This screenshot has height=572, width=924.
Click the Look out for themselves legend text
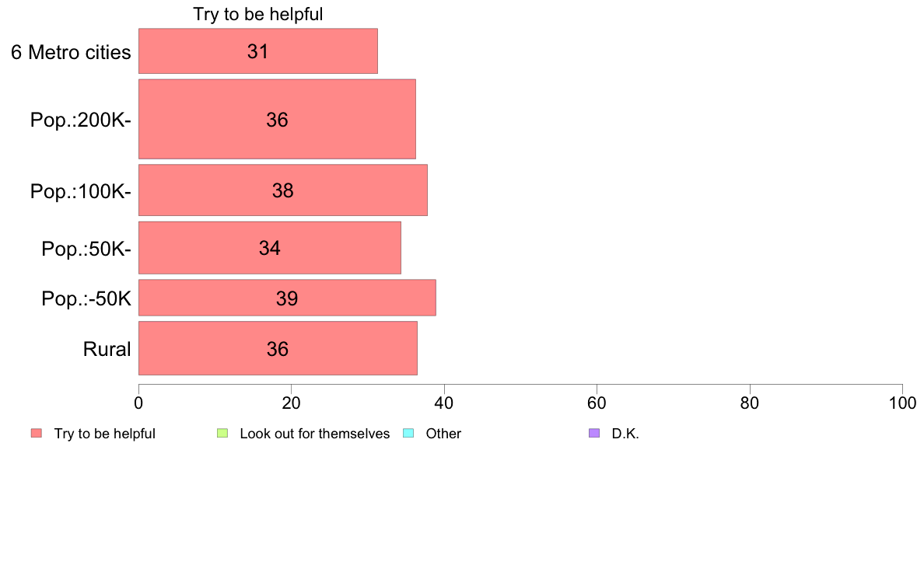pos(315,434)
